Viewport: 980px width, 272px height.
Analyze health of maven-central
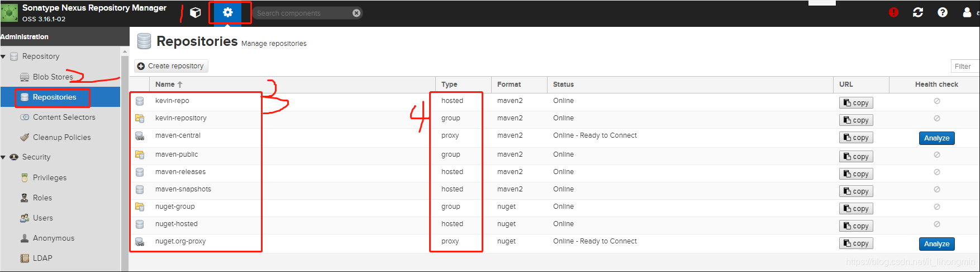[937, 138]
